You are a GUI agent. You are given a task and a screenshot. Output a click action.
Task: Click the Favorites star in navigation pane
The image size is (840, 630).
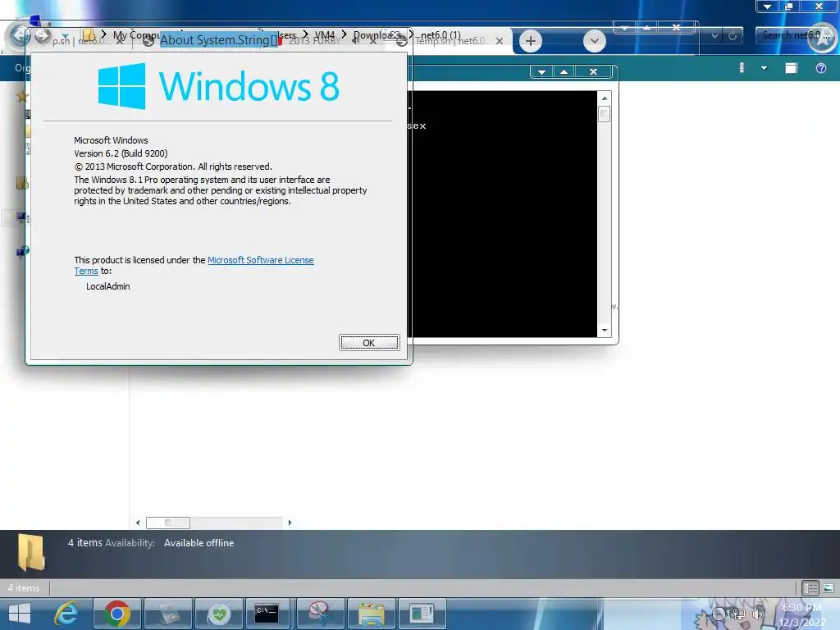pyautogui.click(x=21, y=97)
